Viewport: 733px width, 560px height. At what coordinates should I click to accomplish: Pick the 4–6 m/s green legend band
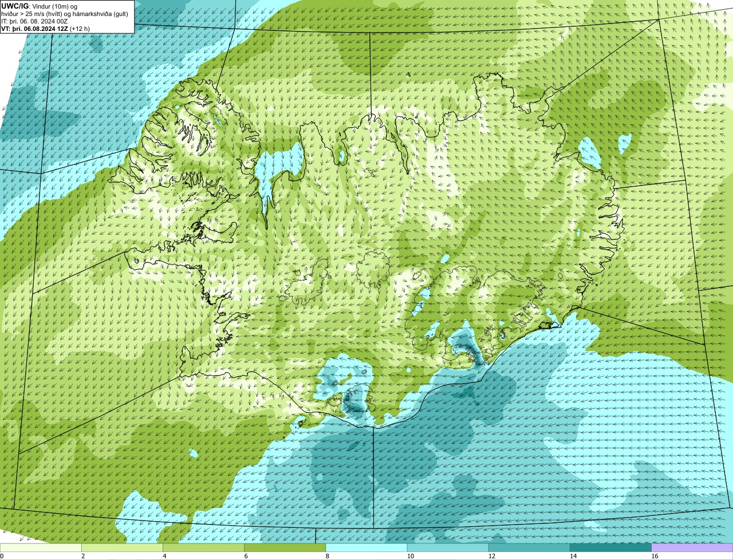(203, 547)
